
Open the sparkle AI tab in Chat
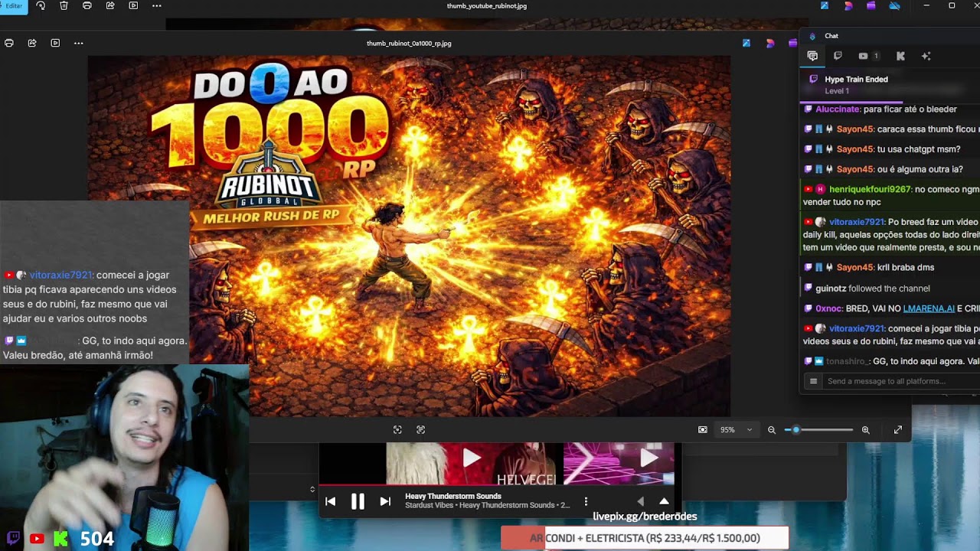(x=926, y=56)
